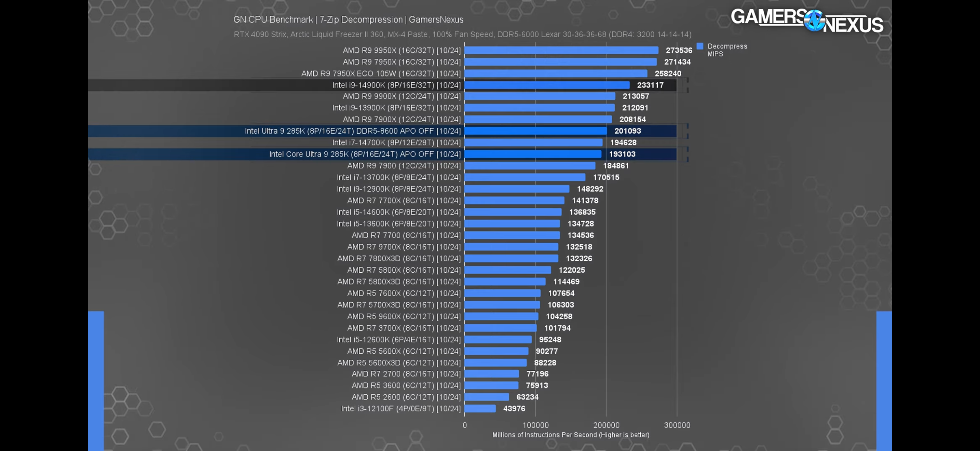Click the AMD R9 9950X bar
980x451 pixels.
point(561,50)
